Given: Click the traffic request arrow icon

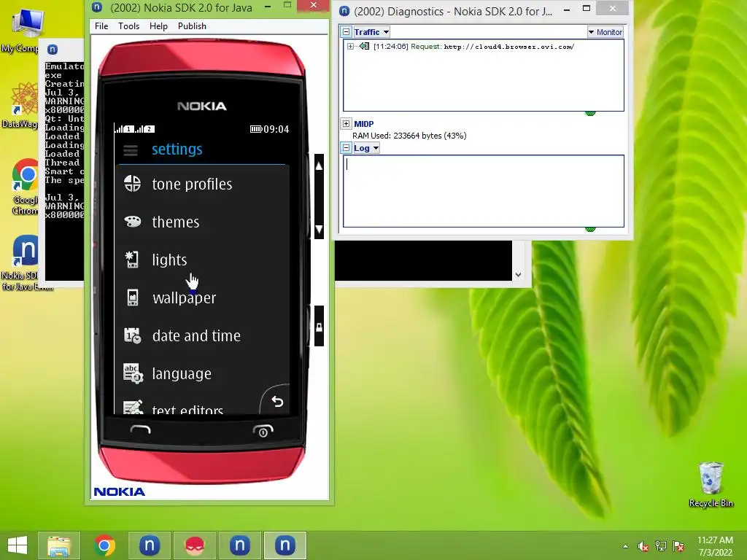Looking at the screenshot, I should (x=365, y=46).
